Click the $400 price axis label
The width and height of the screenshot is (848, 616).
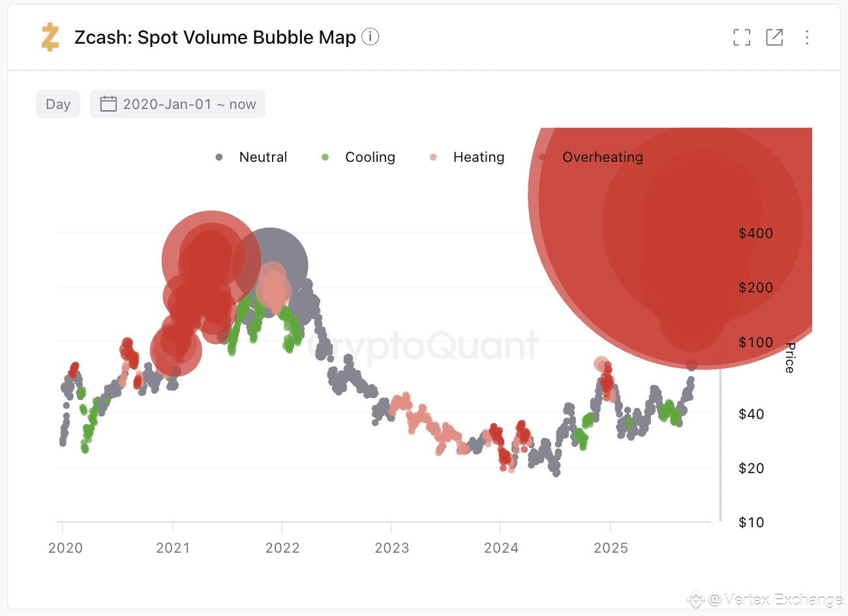point(755,234)
